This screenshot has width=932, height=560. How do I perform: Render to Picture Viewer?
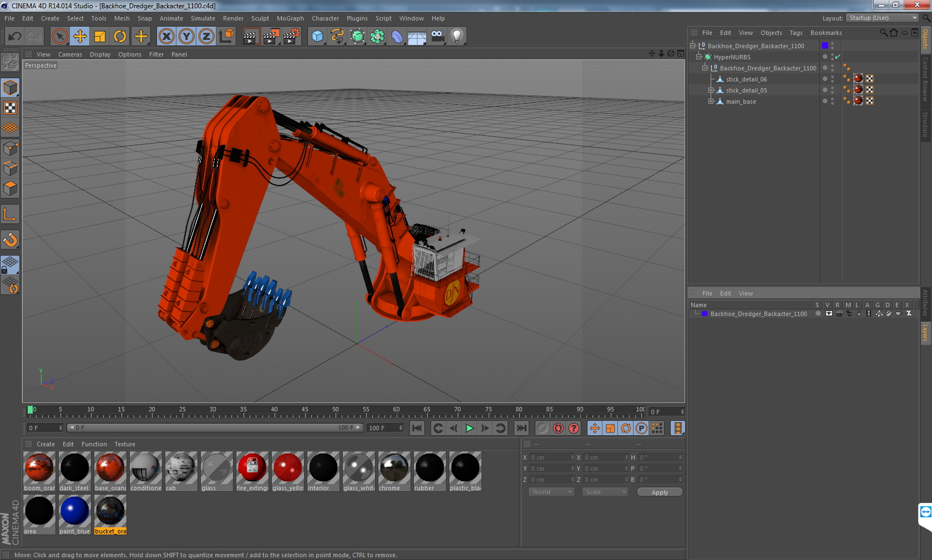[271, 37]
